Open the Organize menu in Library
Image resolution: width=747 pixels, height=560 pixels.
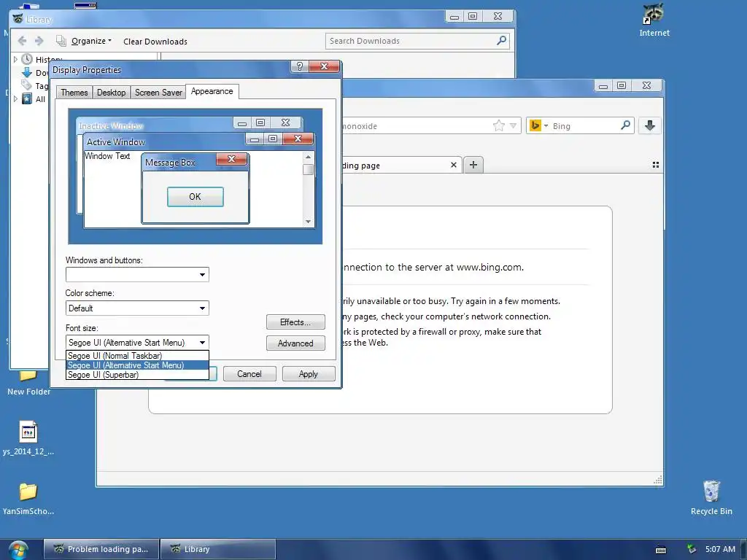91,41
